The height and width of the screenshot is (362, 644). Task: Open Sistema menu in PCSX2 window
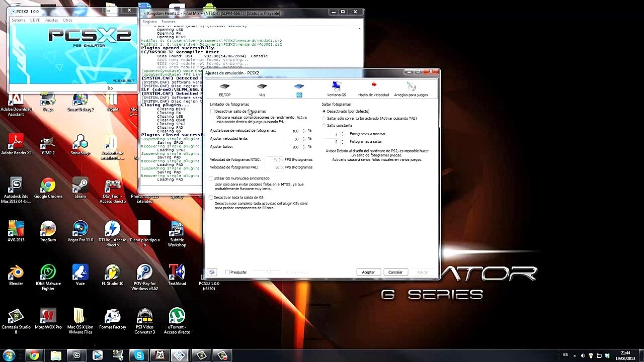click(x=19, y=20)
